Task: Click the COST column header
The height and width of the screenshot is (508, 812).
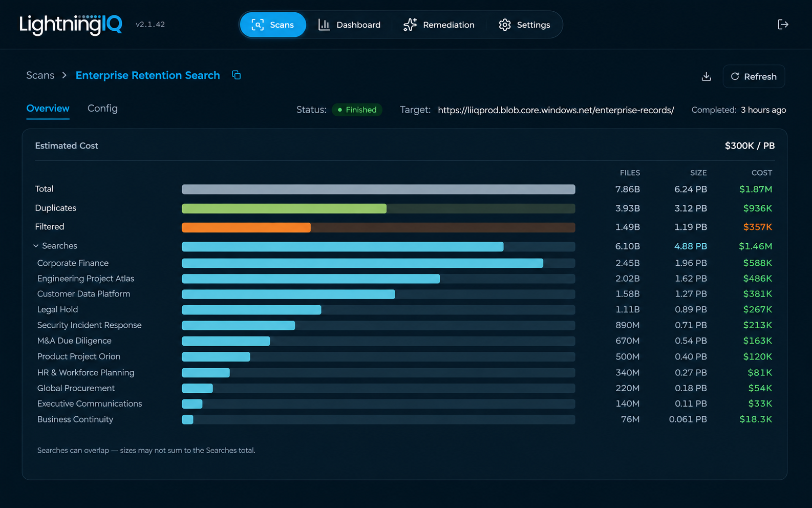Action: pos(762,173)
